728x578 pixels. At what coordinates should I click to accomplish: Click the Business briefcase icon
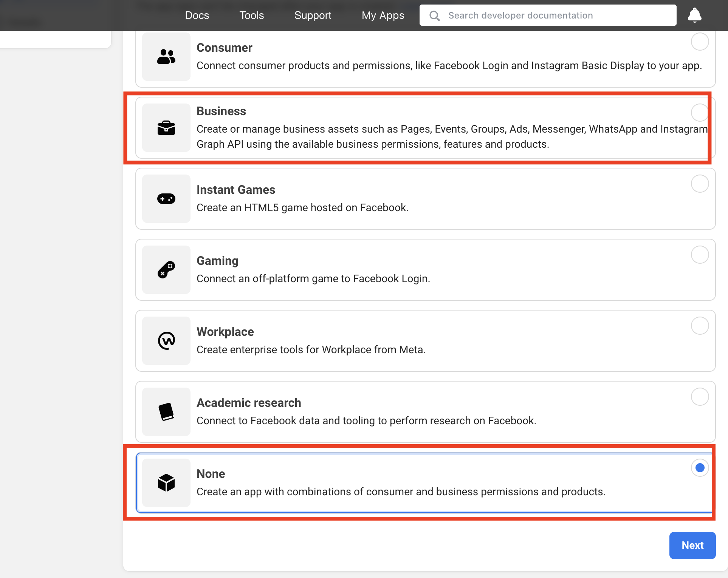166,128
